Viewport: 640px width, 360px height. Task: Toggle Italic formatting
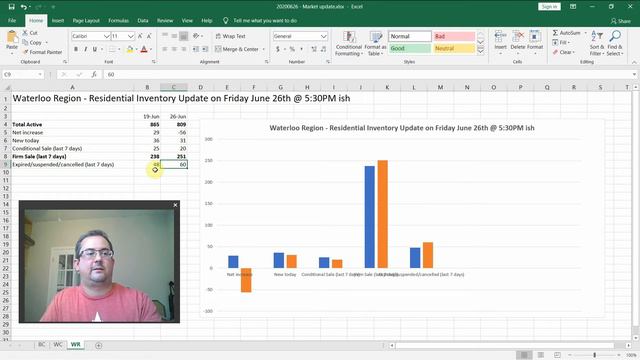click(x=85, y=49)
